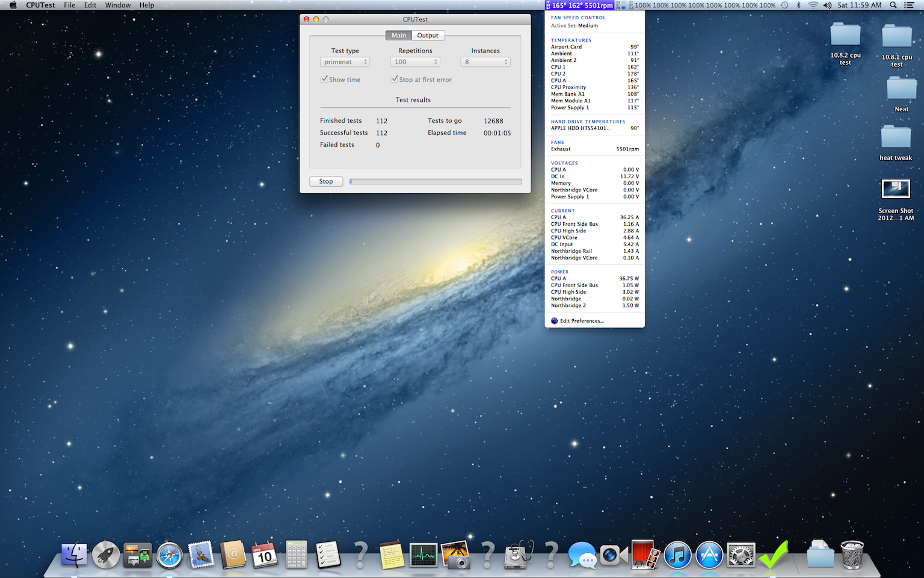Open the Repetitions dropdown

415,62
